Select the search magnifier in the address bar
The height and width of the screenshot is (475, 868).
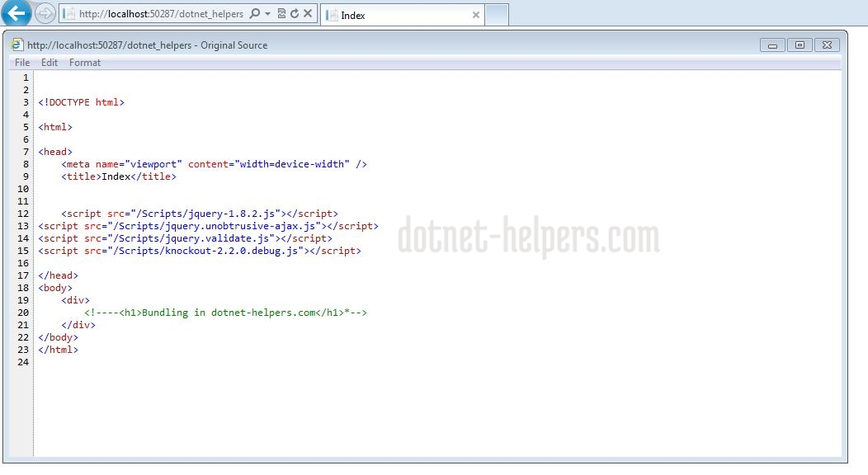[x=256, y=14]
